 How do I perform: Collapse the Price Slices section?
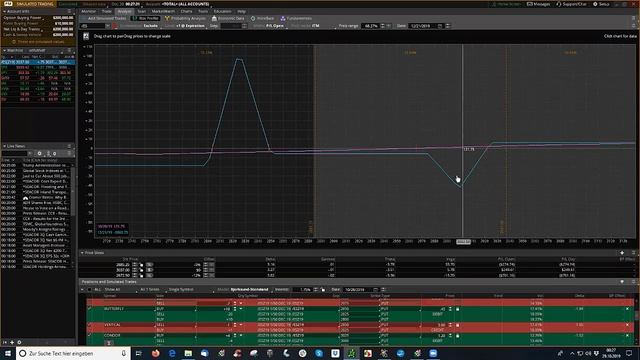pos(82,253)
